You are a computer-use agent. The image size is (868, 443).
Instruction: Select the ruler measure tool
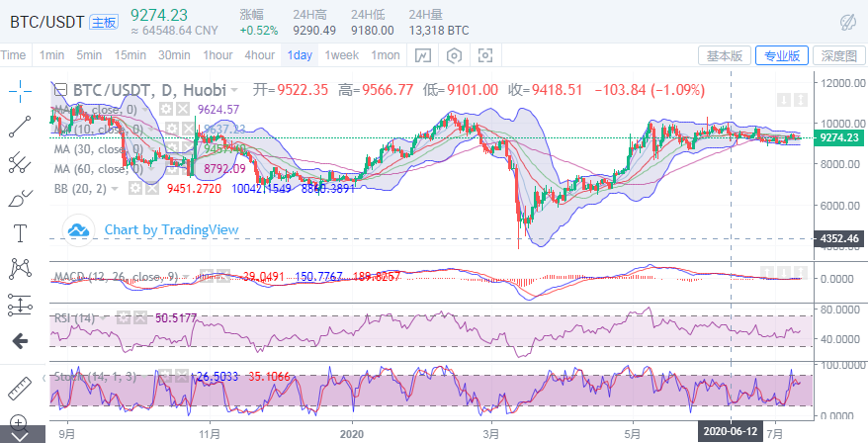(20, 389)
